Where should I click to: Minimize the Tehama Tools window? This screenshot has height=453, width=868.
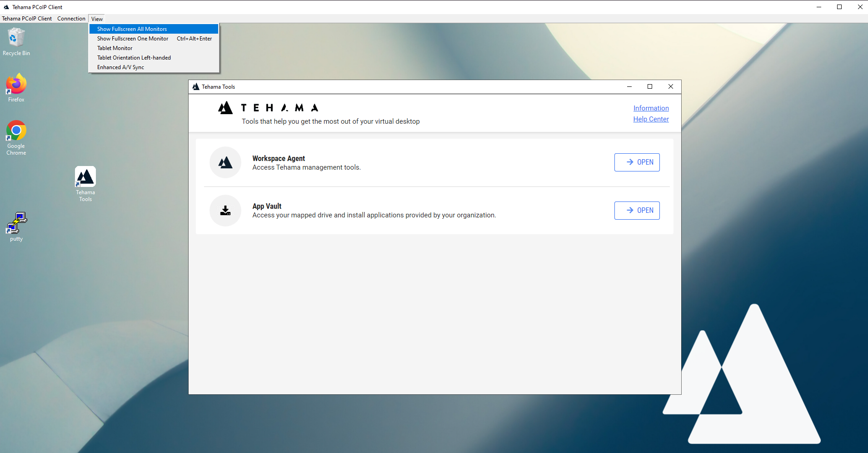click(629, 87)
